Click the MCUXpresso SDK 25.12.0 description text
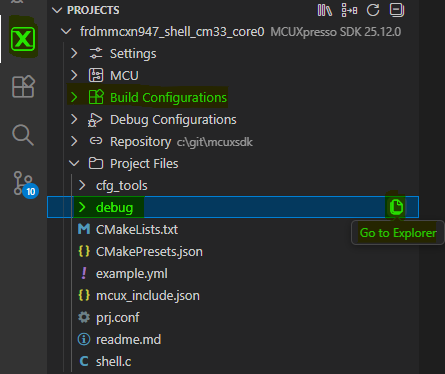This screenshot has width=445, height=374. tap(336, 32)
